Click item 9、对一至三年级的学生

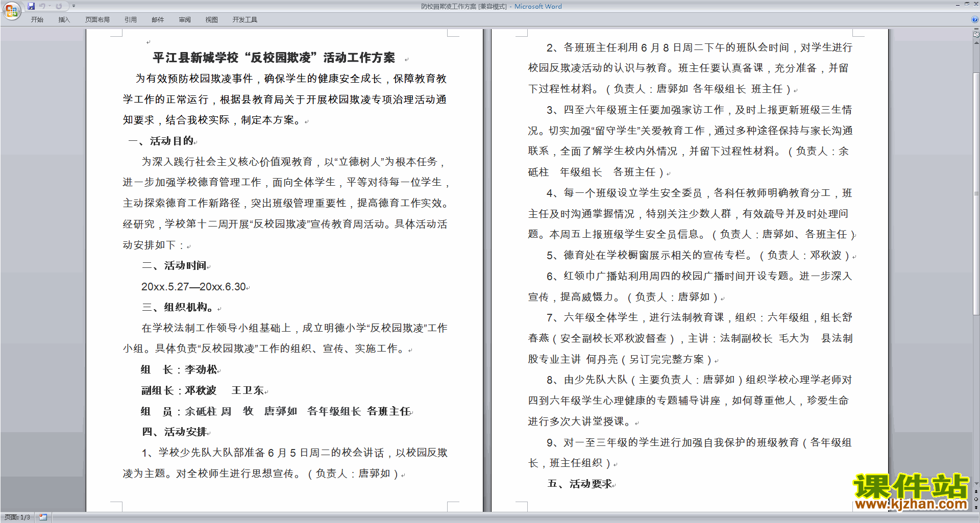point(690,453)
